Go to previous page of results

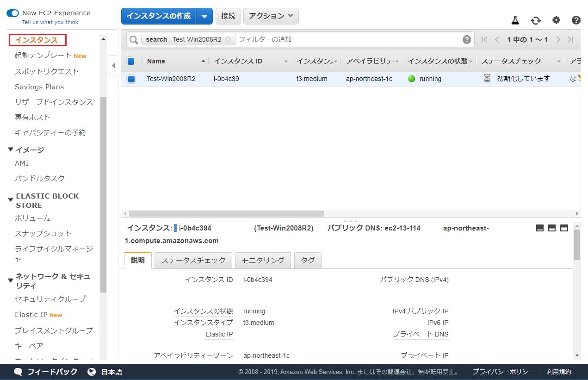coord(497,39)
